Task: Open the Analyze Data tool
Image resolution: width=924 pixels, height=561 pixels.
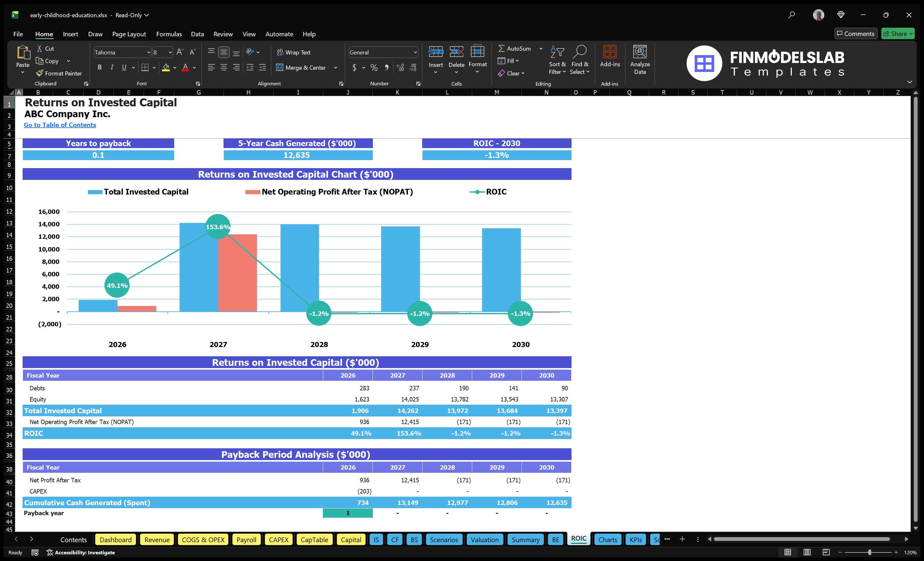Action: click(x=640, y=60)
